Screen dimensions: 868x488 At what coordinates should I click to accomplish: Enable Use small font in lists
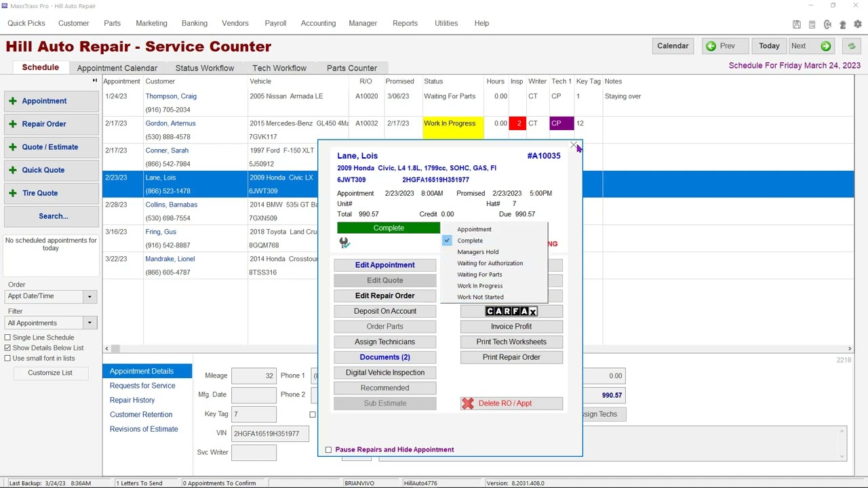7,358
